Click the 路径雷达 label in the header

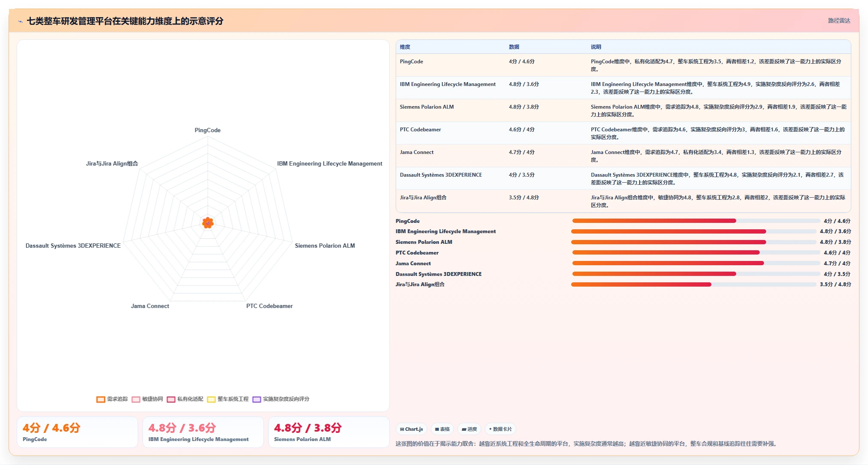pos(839,21)
